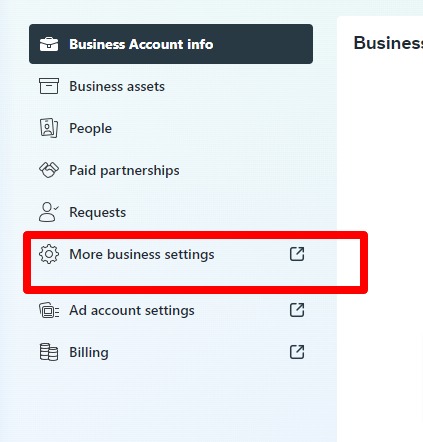Click the stacked coins Billing icon
Image resolution: width=423 pixels, height=442 pixels.
49,352
